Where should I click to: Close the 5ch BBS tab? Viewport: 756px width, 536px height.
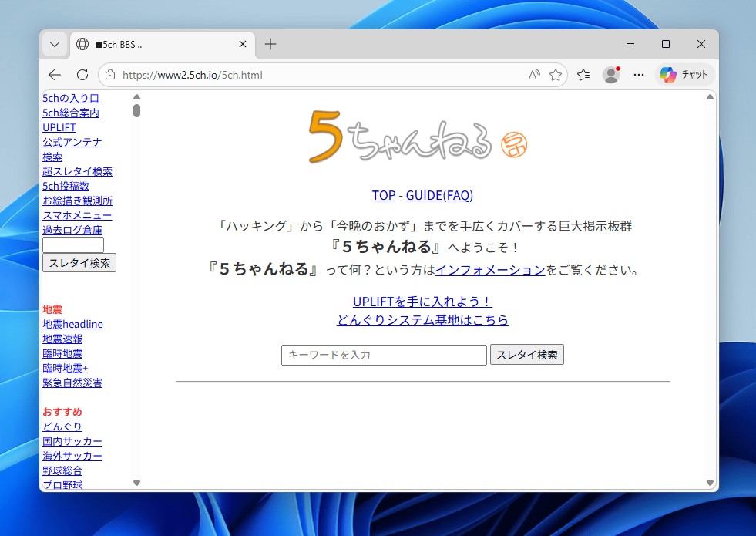pyautogui.click(x=243, y=45)
